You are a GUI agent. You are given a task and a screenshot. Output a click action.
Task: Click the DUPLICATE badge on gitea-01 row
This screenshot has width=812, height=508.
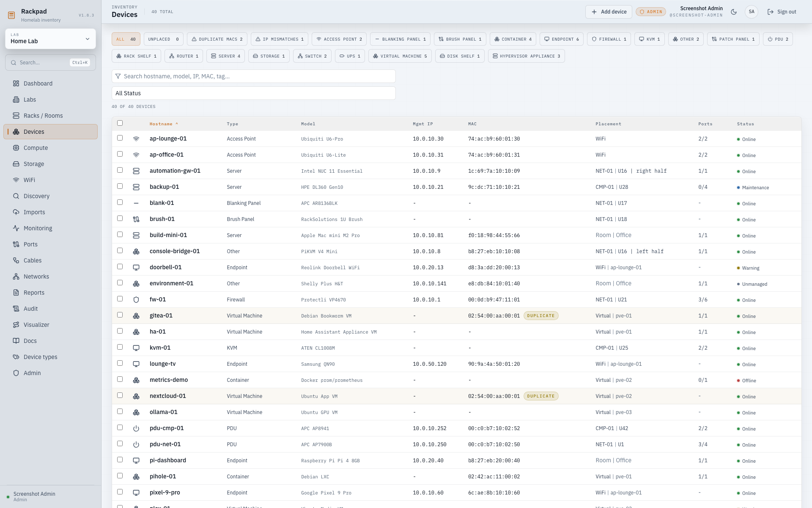pyautogui.click(x=541, y=316)
